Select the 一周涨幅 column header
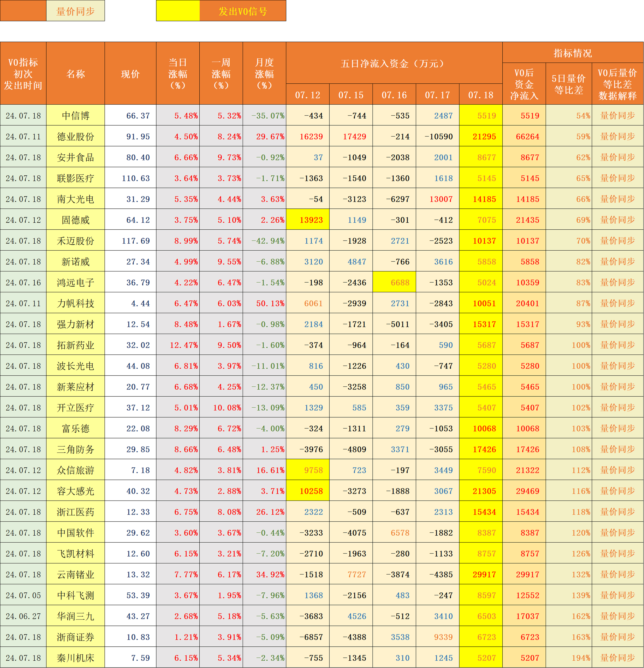This screenshot has height=668, width=644. (221, 73)
